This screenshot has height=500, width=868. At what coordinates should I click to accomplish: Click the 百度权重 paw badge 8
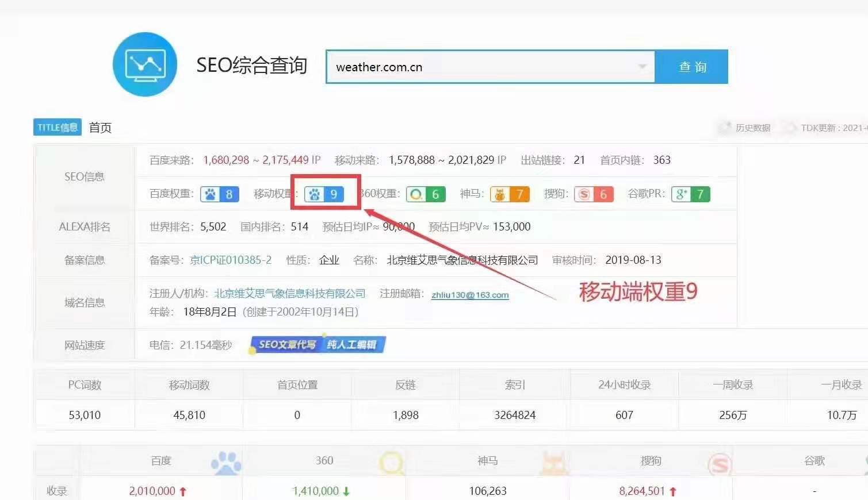[x=220, y=194]
